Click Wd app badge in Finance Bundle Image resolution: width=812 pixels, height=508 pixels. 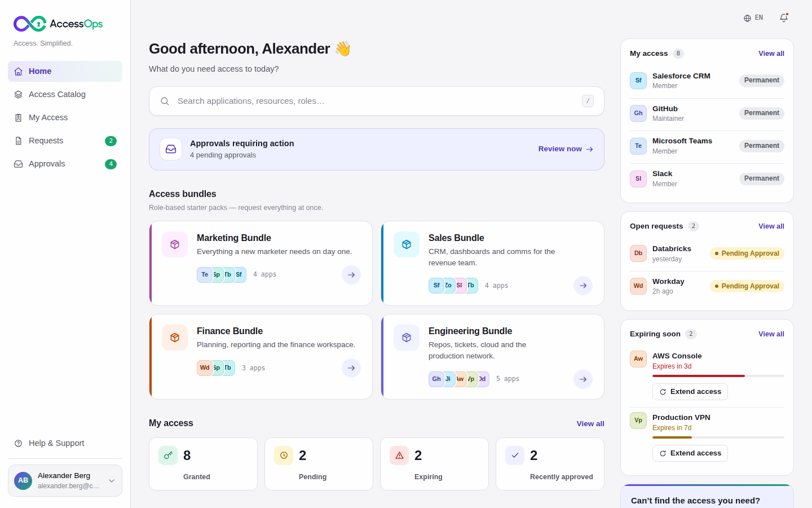pos(205,368)
